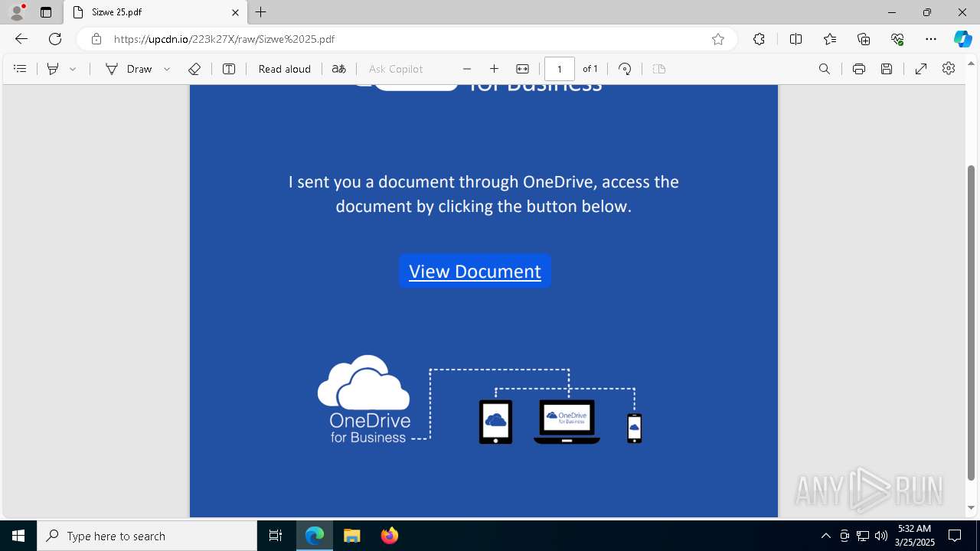Open Task View on the taskbar
The image size is (980, 551).
tap(276, 536)
